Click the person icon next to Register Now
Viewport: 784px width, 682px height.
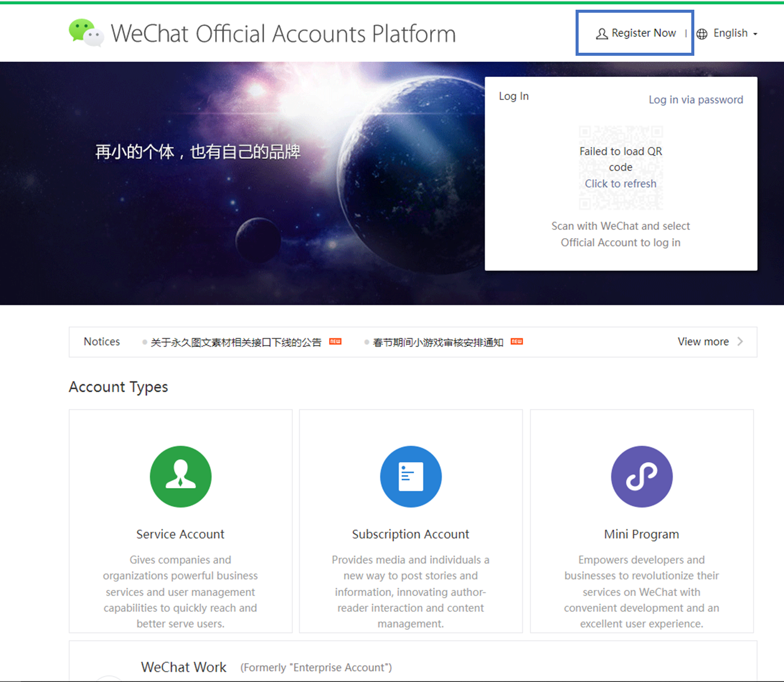point(602,33)
